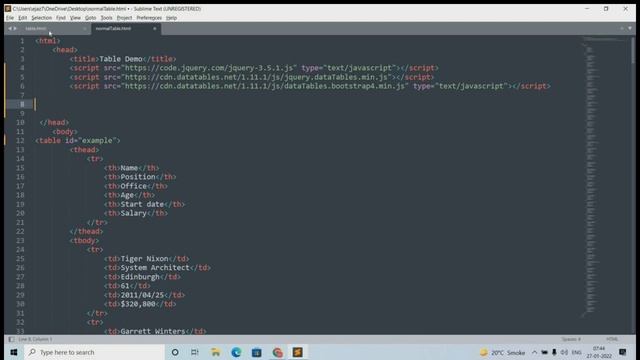Click Line 8, Column 1 status text
This screenshot has width=640, height=360.
click(35, 339)
